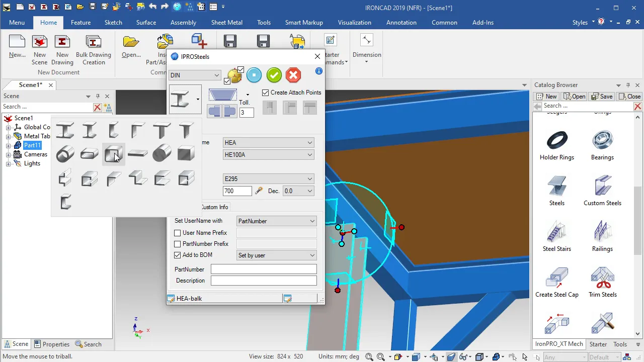
Task: Open Bulk Drawing Creation
Action: pyautogui.click(x=94, y=51)
